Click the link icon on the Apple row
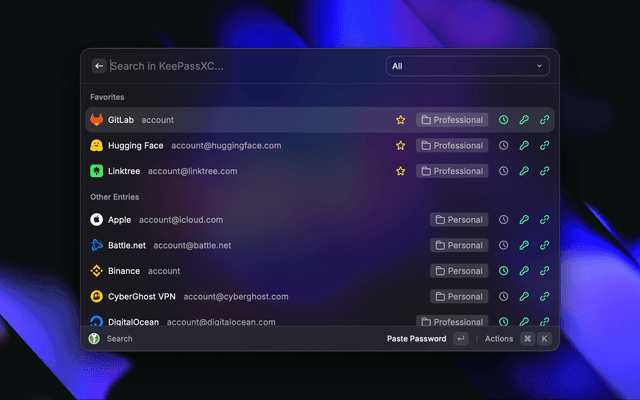The height and width of the screenshot is (400, 640). click(544, 220)
